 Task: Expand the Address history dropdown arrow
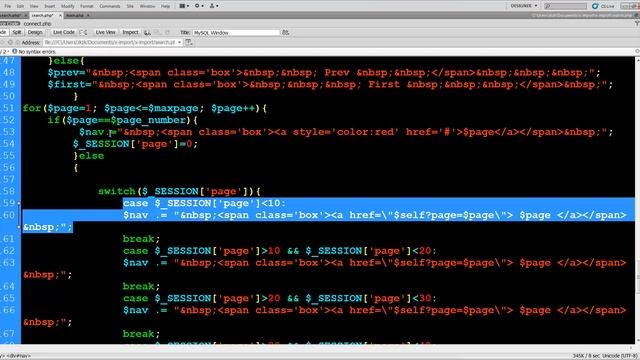pos(180,42)
